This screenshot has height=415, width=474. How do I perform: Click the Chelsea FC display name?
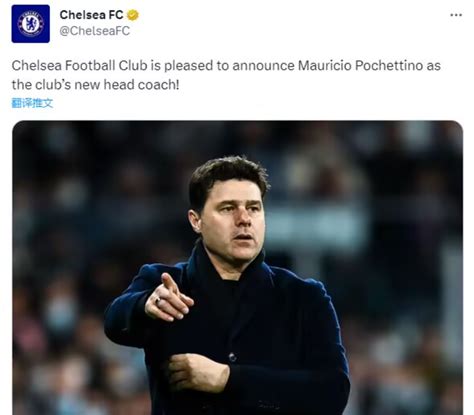coord(91,15)
